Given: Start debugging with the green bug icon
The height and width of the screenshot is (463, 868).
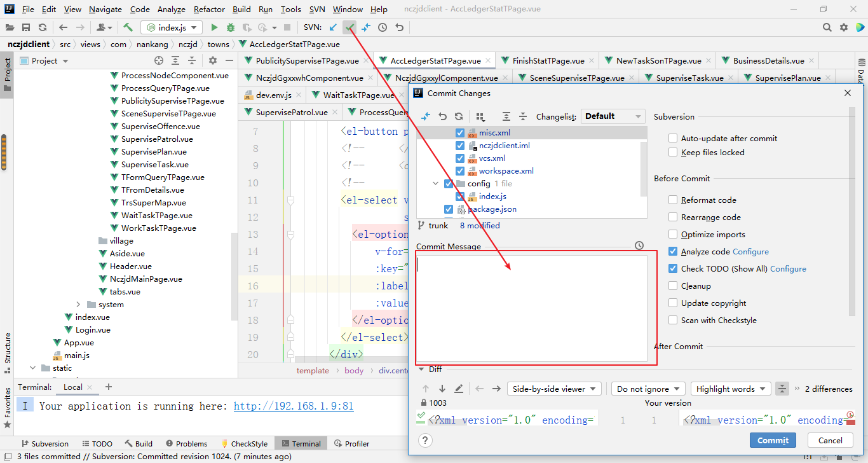Looking at the screenshot, I should pos(230,27).
